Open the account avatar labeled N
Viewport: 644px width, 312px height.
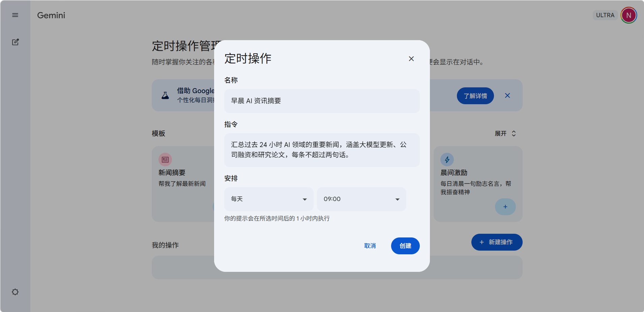[628, 15]
